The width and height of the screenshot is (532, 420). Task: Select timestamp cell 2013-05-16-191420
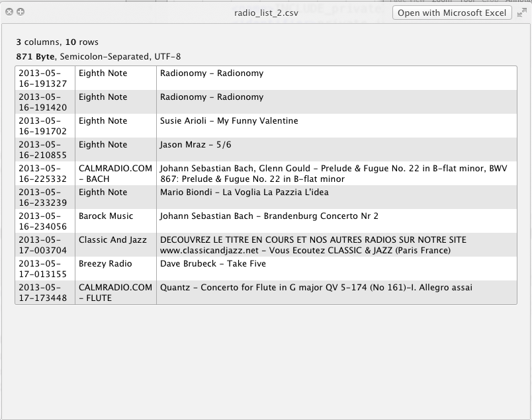pos(45,102)
